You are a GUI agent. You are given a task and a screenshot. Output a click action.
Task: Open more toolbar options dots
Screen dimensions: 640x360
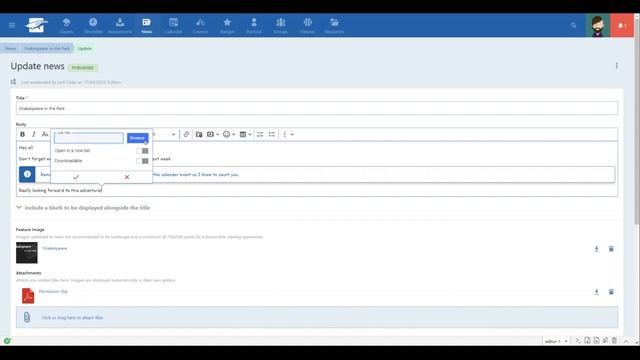285,134
